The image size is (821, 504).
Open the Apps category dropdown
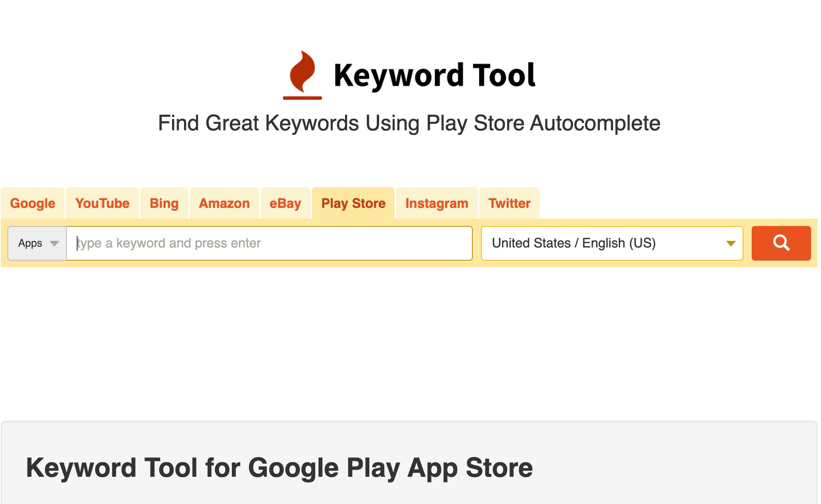(x=37, y=243)
